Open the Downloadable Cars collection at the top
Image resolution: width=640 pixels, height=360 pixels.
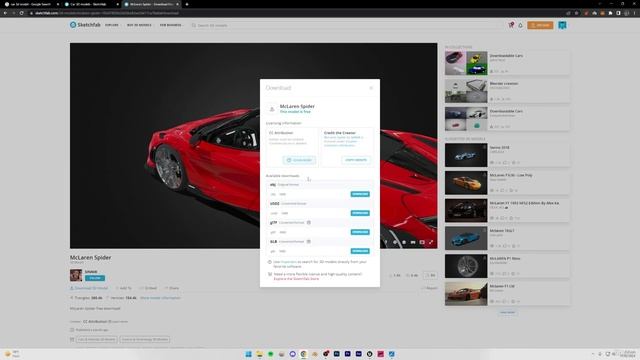tap(507, 63)
